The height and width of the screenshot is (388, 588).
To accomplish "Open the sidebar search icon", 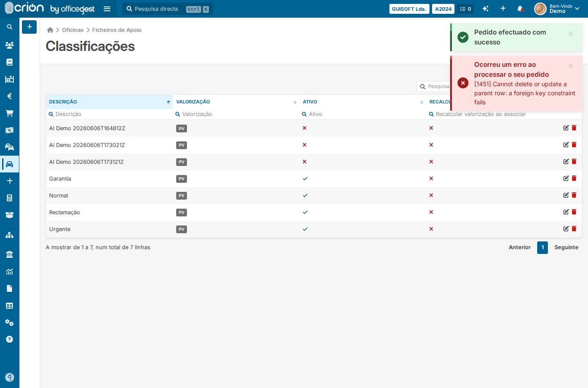I will [x=9, y=27].
